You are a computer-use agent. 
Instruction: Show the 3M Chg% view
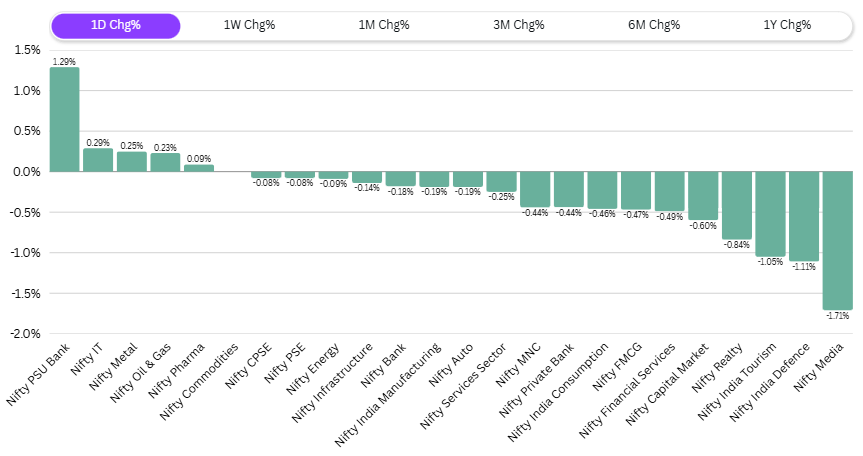(x=519, y=25)
